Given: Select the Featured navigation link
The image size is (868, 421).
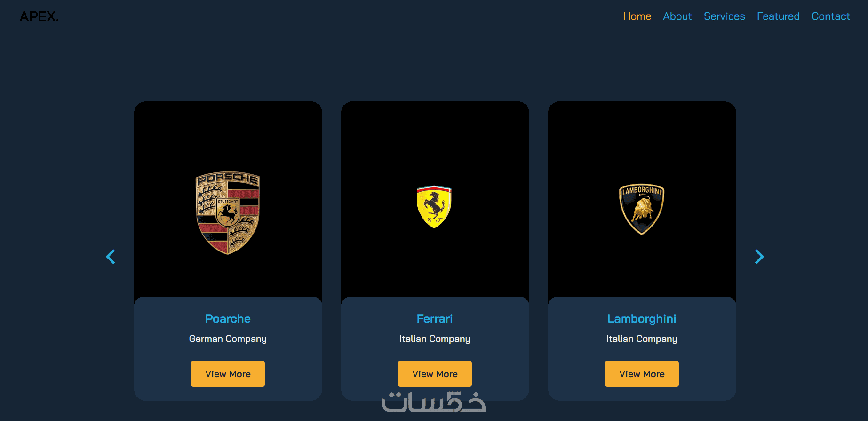Looking at the screenshot, I should point(778,16).
